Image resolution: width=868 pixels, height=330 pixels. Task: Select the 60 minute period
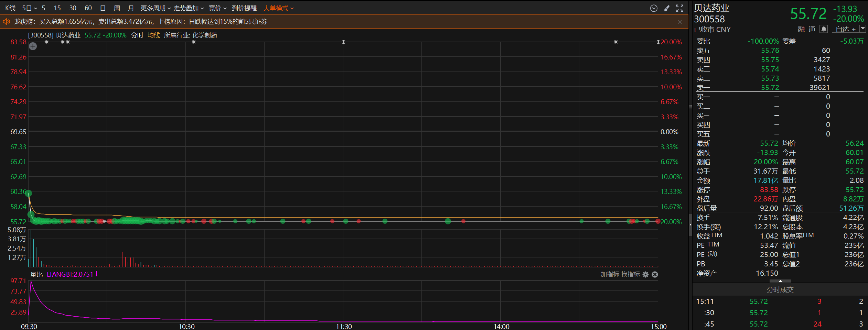88,8
